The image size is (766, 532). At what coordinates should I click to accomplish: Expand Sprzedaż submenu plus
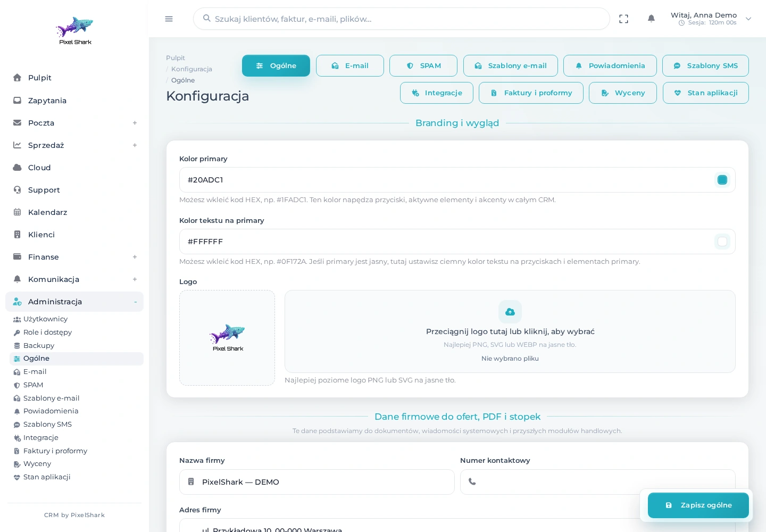135,145
